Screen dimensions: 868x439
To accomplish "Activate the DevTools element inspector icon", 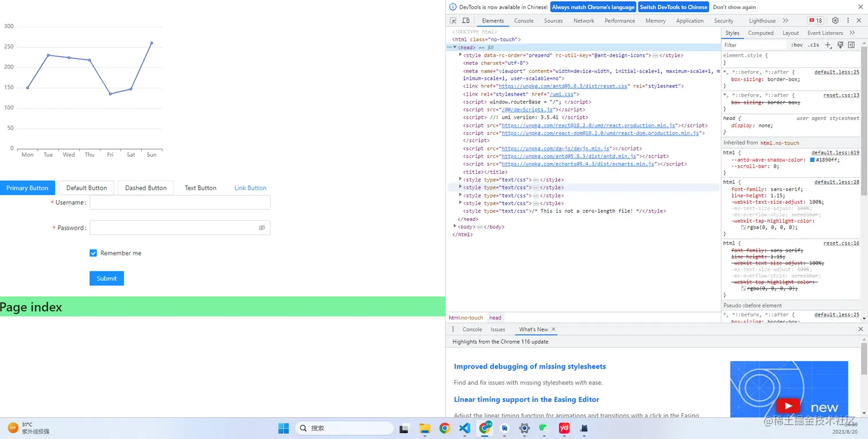I will click(454, 21).
